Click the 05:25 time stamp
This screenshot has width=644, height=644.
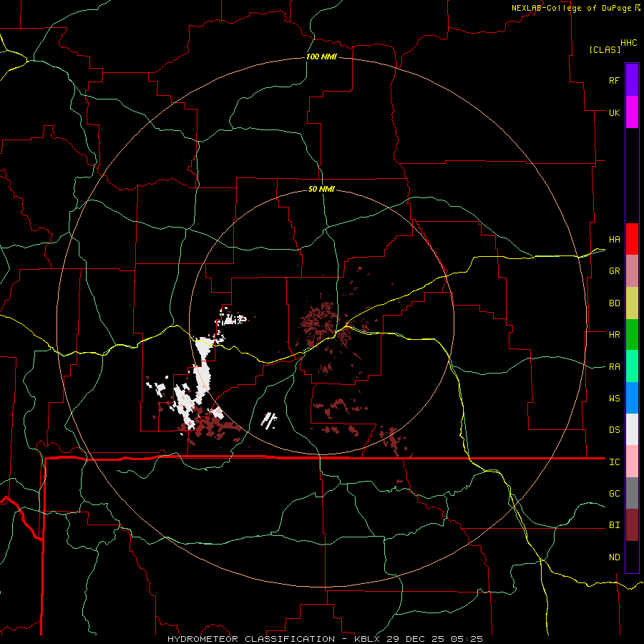coord(466,639)
